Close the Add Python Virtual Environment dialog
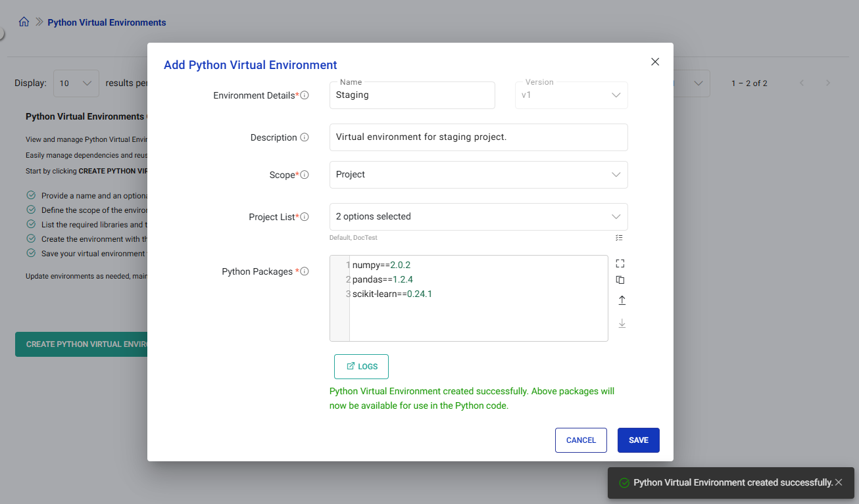The height and width of the screenshot is (504, 859). tap(654, 62)
